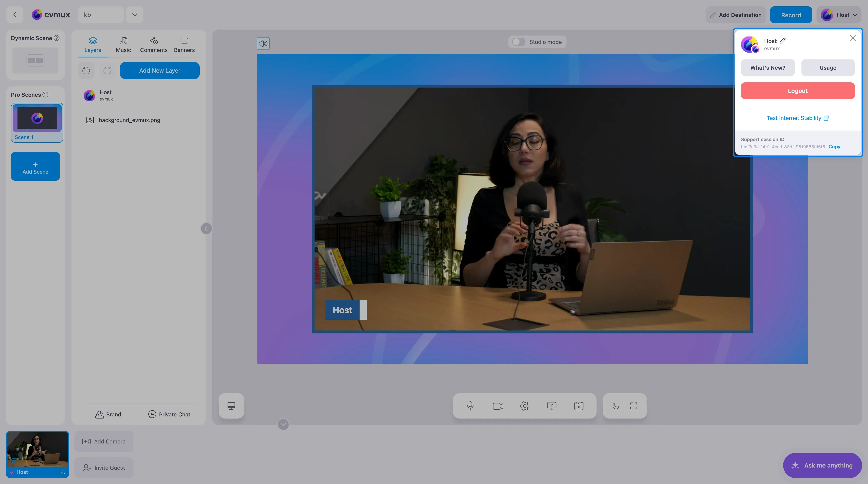Click the Logout button
This screenshot has height=484, width=868.
tap(797, 91)
